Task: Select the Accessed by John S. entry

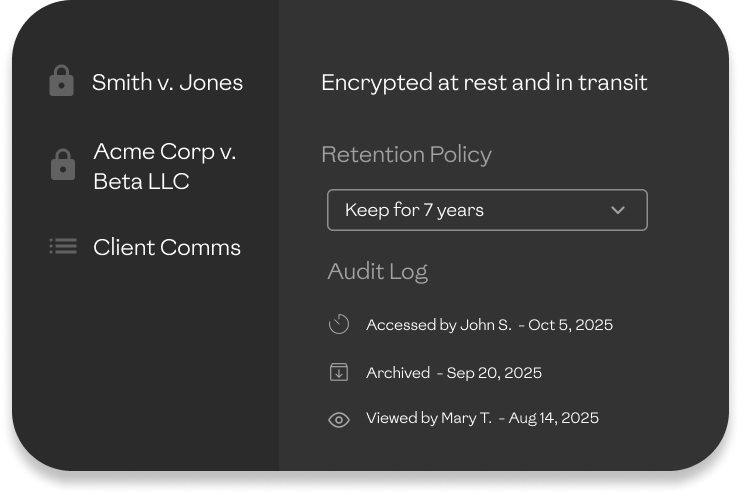Action: (438, 325)
